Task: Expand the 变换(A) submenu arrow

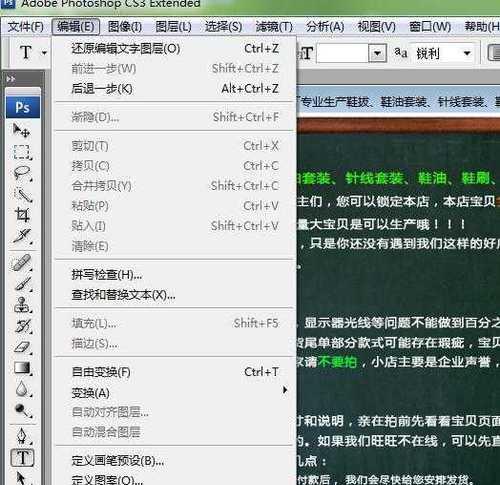Action: coord(285,390)
